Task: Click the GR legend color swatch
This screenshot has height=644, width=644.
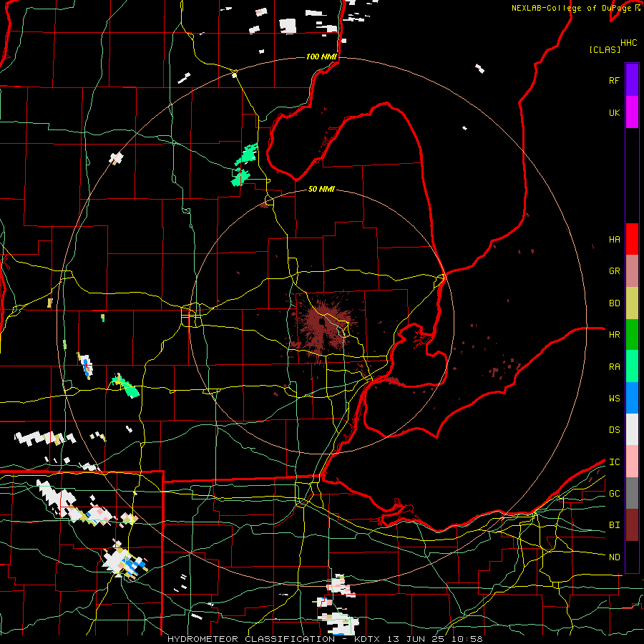Action: [632, 270]
